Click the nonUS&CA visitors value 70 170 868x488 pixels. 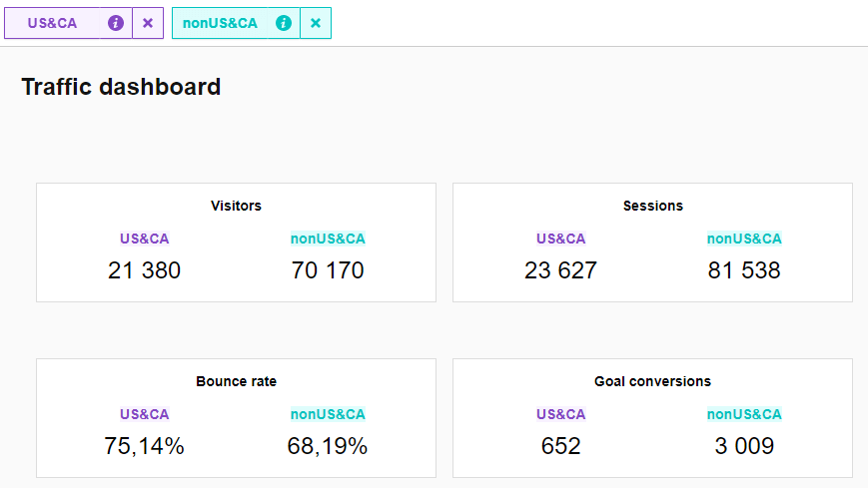[328, 270]
